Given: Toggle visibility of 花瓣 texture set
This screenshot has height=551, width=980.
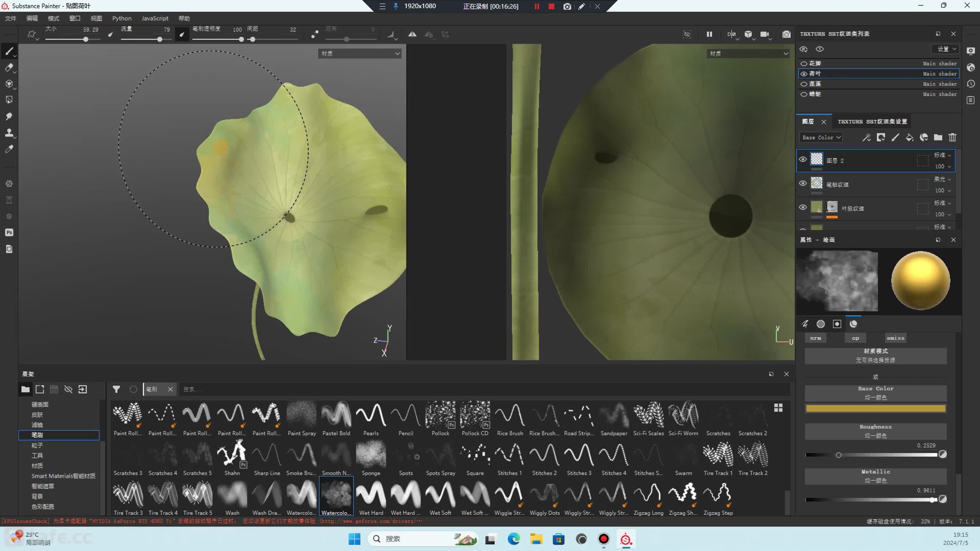Looking at the screenshot, I should coord(804,64).
